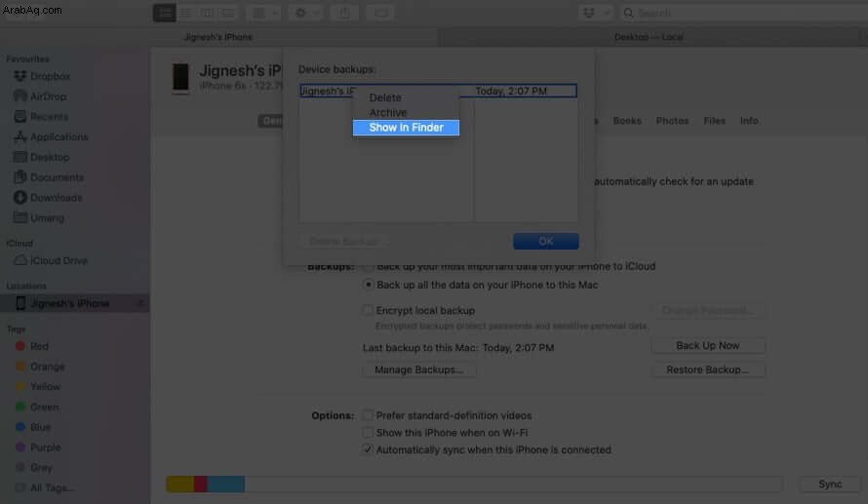
Task: Select back up all data to this Mac
Action: (x=368, y=285)
